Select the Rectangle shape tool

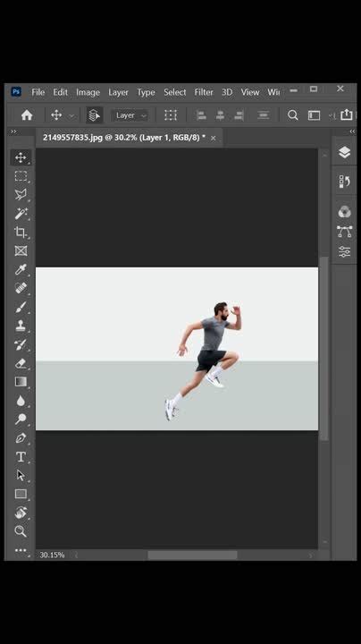click(21, 494)
